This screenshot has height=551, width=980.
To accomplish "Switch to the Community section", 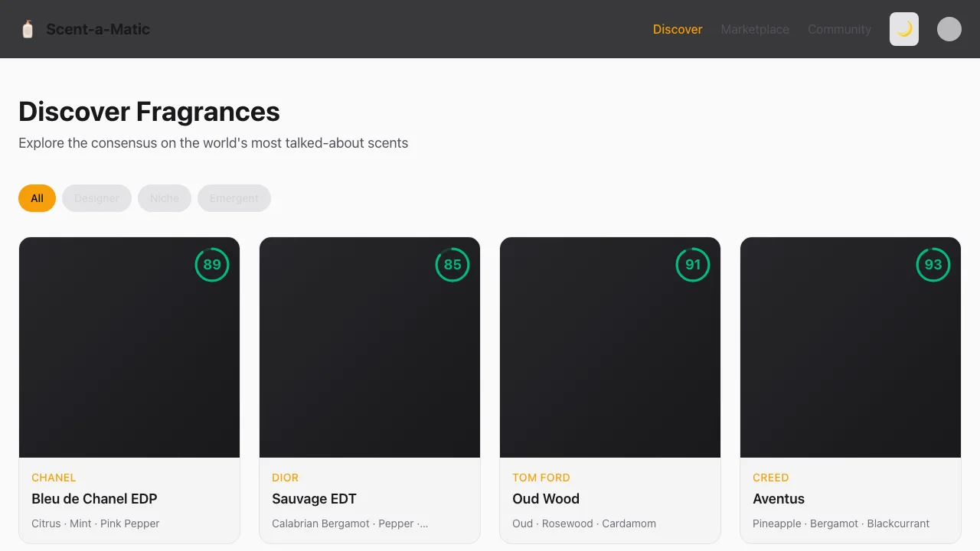I will tap(839, 29).
